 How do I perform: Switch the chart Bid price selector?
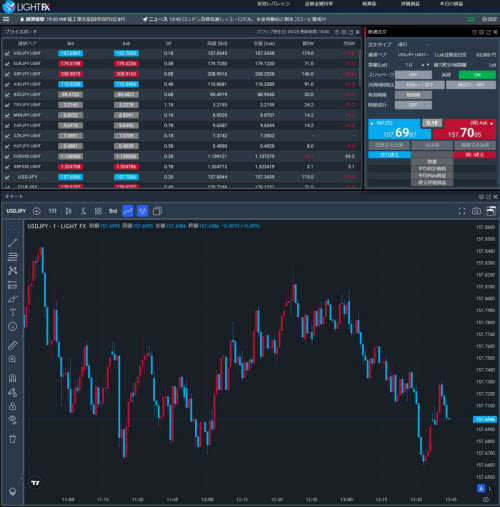point(113,211)
